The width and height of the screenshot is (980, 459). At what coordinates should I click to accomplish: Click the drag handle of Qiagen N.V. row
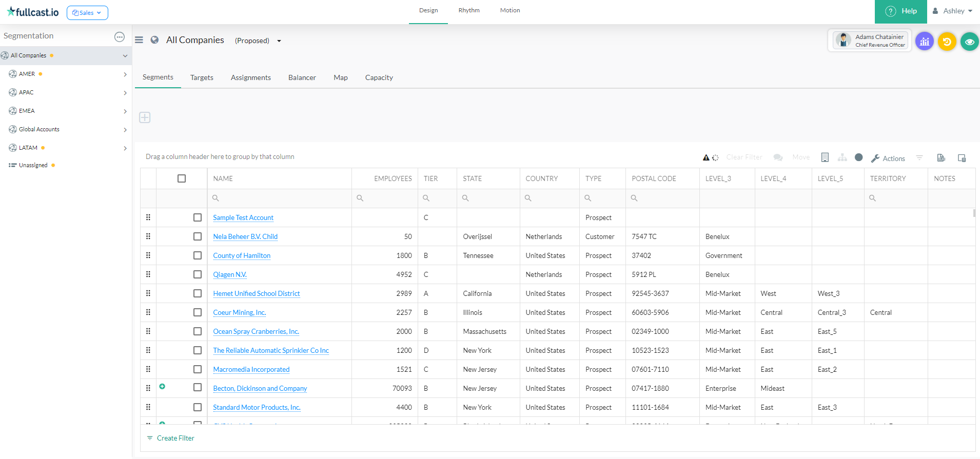[x=148, y=274]
